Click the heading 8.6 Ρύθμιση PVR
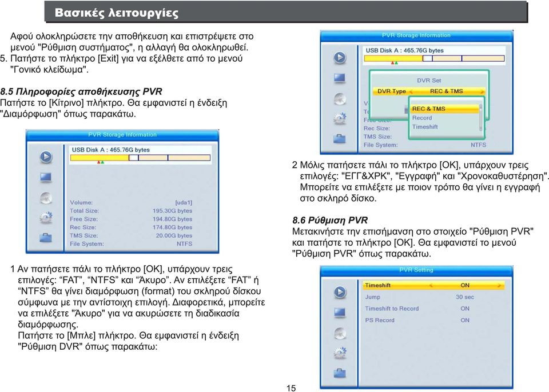 [x=330, y=220]
